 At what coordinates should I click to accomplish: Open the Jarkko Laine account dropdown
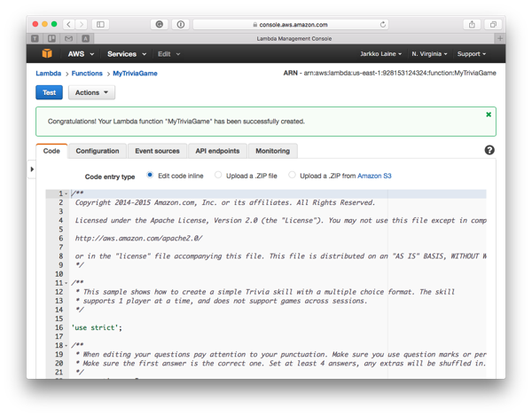pyautogui.click(x=380, y=54)
